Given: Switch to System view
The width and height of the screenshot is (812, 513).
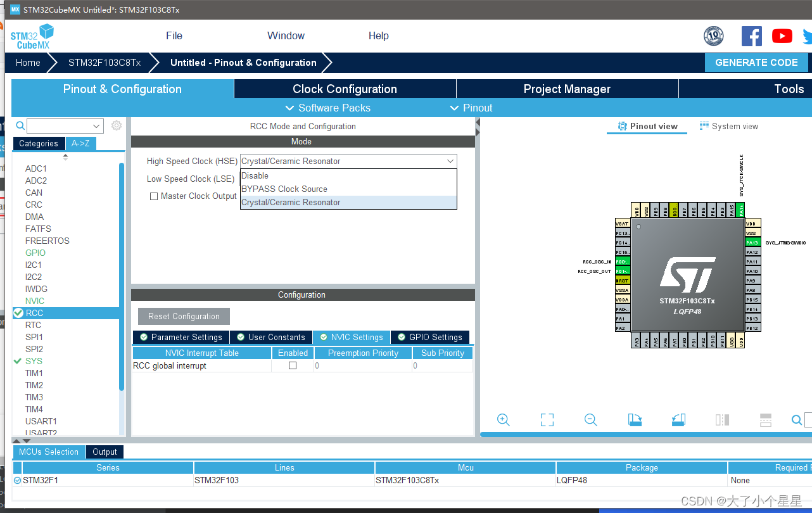Looking at the screenshot, I should (x=728, y=126).
